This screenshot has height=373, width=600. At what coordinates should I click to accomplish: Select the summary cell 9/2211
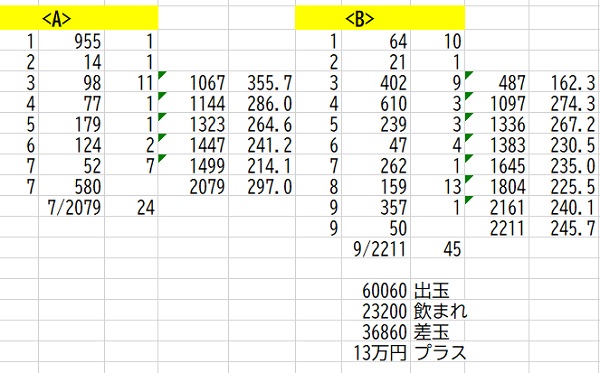[x=376, y=249]
